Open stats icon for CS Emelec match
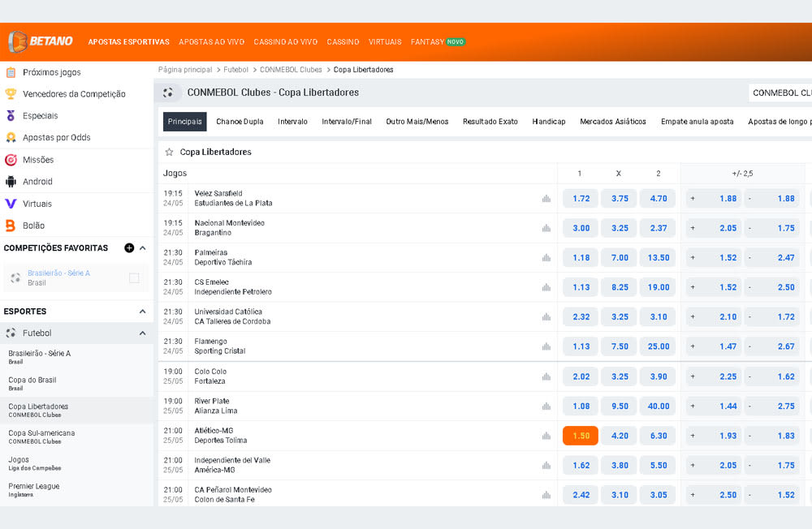 (x=546, y=287)
